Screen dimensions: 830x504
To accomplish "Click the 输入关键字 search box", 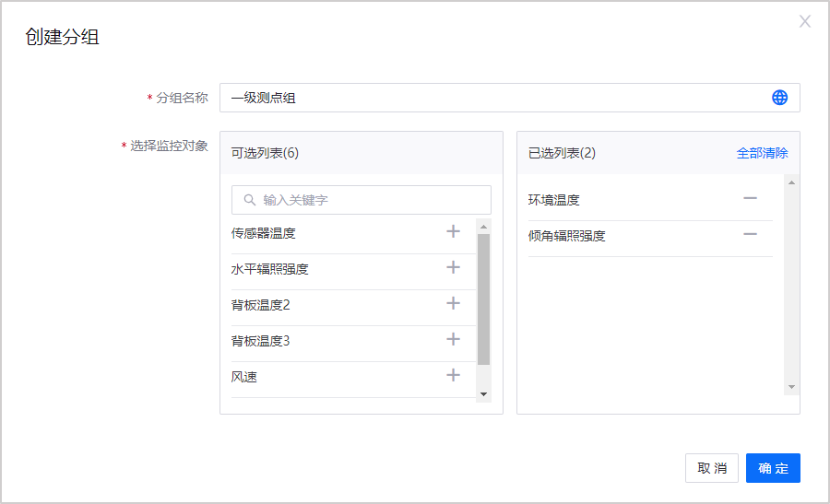I will pos(369,200).
